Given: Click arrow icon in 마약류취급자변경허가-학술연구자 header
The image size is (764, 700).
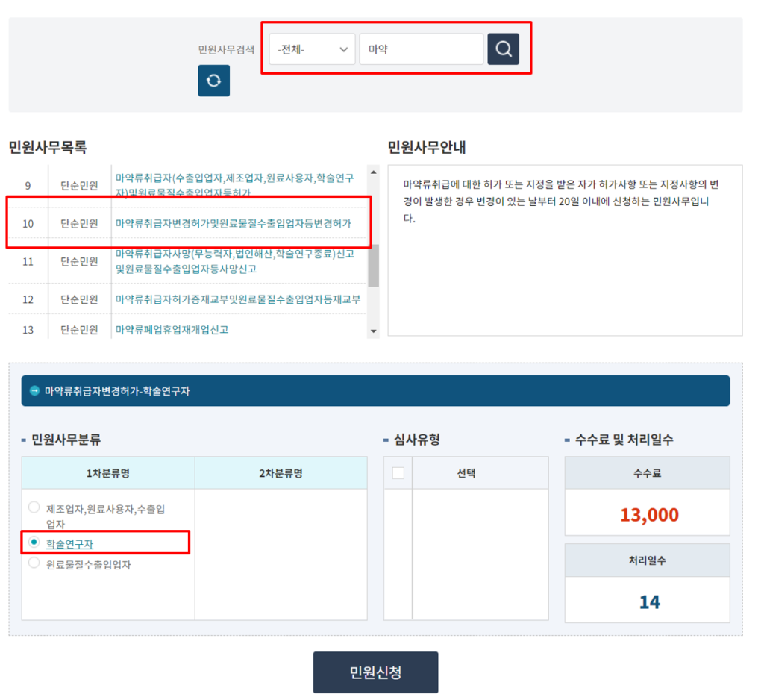Looking at the screenshot, I should click(x=34, y=390).
